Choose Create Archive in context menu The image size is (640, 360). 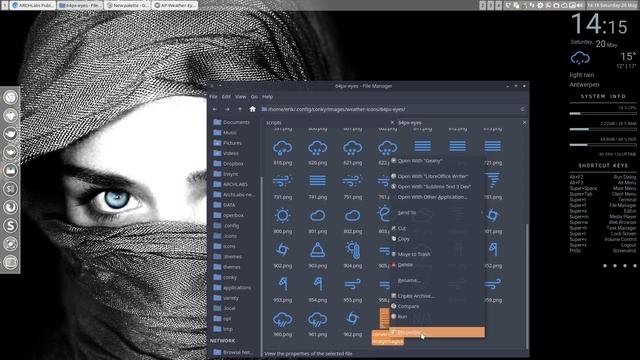pos(437,296)
